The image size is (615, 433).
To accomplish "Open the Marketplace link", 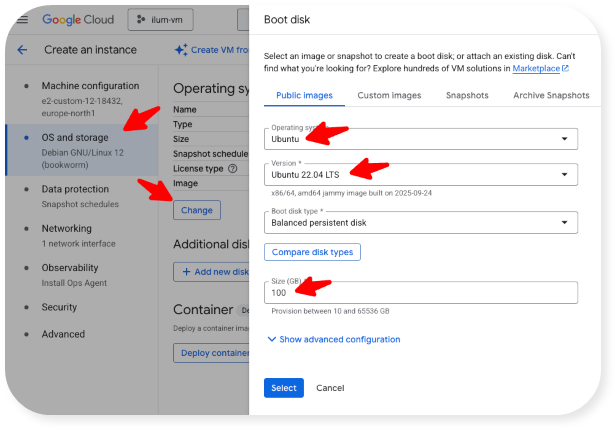I will click(x=540, y=68).
